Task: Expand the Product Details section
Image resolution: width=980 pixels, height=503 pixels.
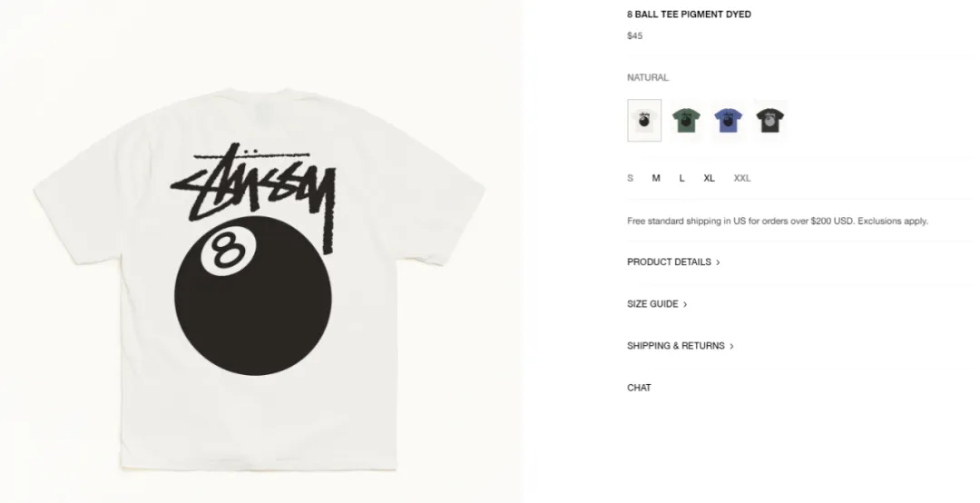Action: pyautogui.click(x=673, y=262)
